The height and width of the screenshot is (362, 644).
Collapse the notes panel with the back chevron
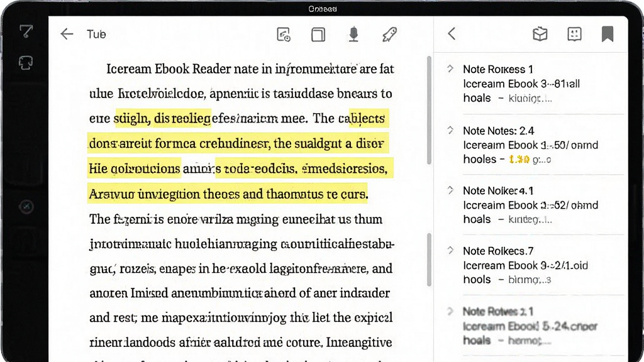click(452, 34)
